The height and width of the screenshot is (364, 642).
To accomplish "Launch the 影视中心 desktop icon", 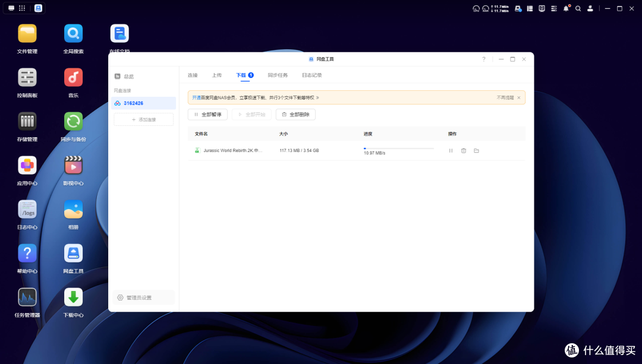I will tap(73, 165).
